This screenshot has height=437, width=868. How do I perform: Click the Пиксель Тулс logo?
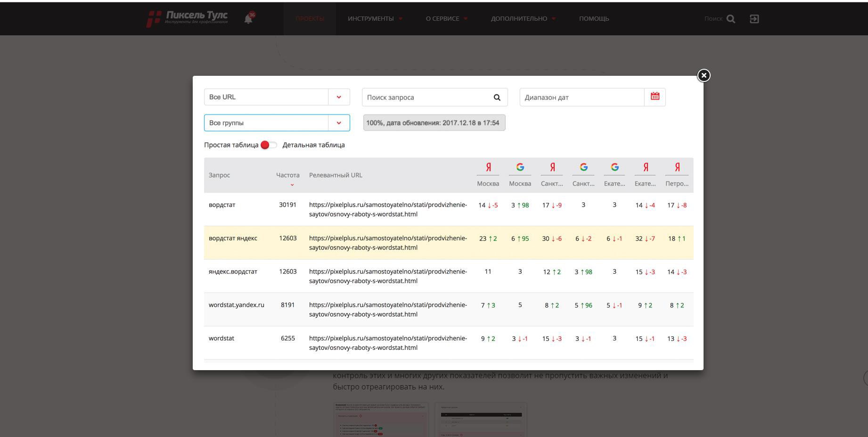(x=188, y=18)
